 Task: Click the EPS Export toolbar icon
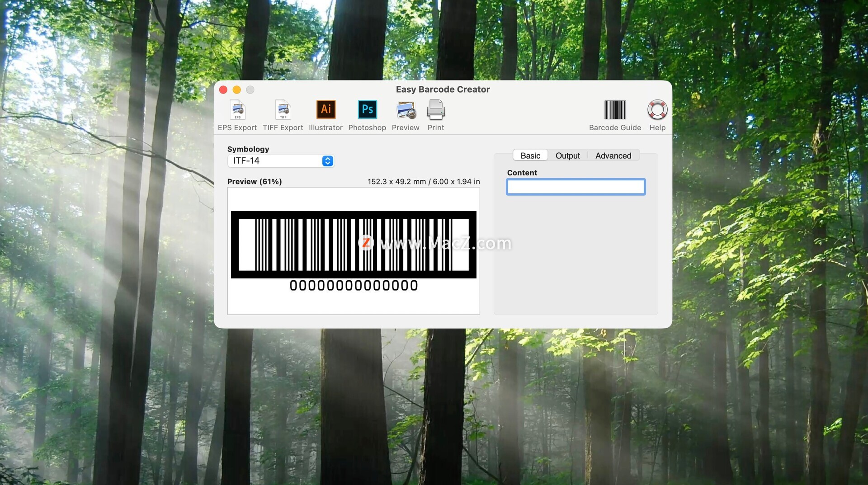[237, 110]
